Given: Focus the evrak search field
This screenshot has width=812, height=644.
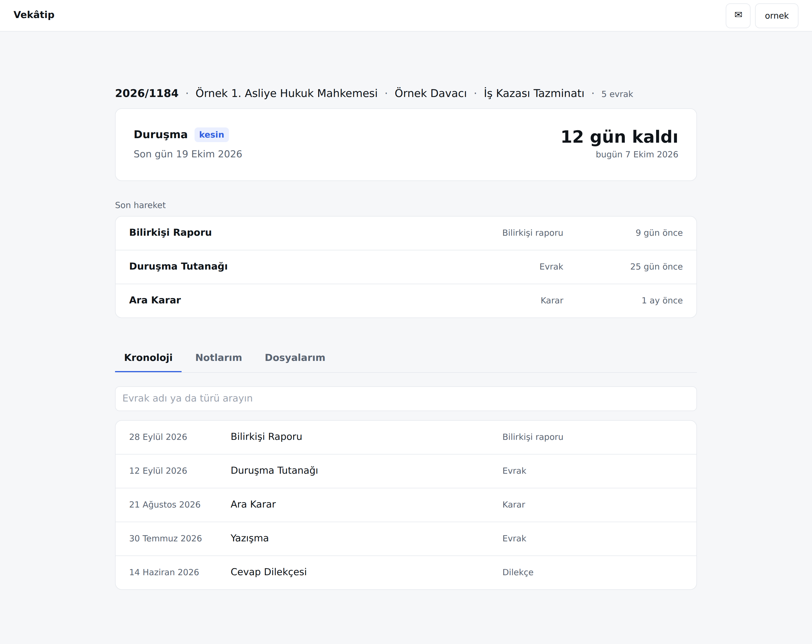Looking at the screenshot, I should (x=406, y=398).
